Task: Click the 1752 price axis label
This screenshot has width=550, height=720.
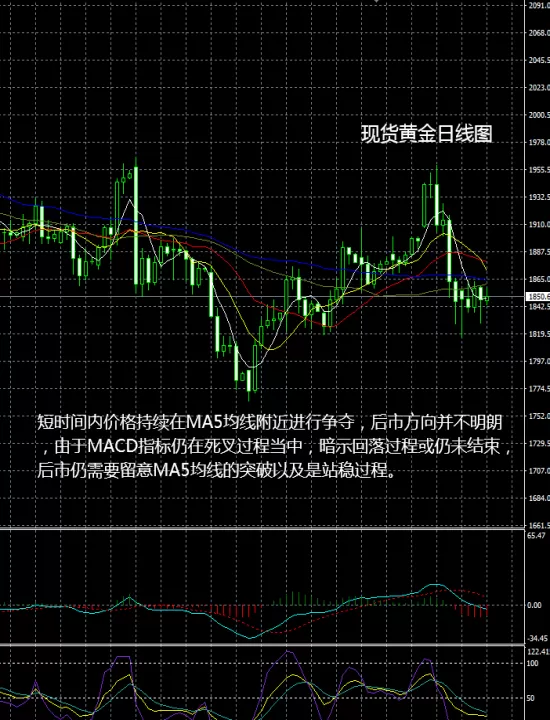Action: tap(539, 416)
